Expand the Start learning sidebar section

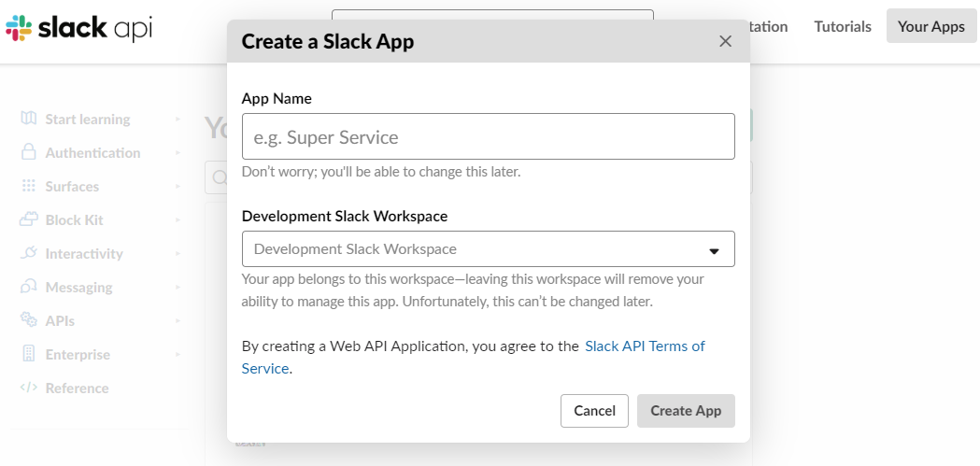(x=178, y=120)
